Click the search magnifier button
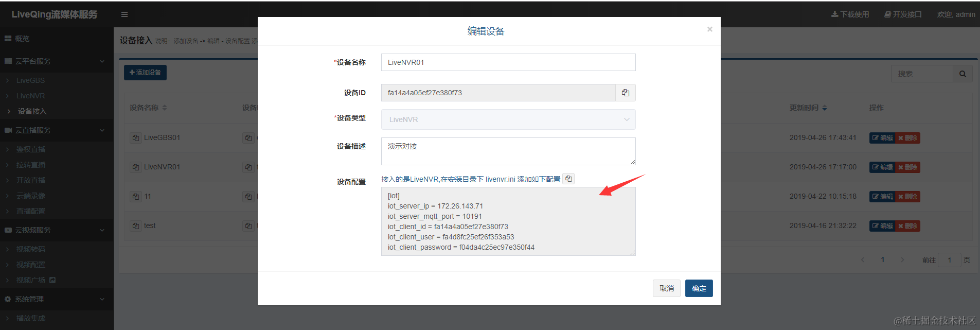The height and width of the screenshot is (330, 980). [963, 74]
